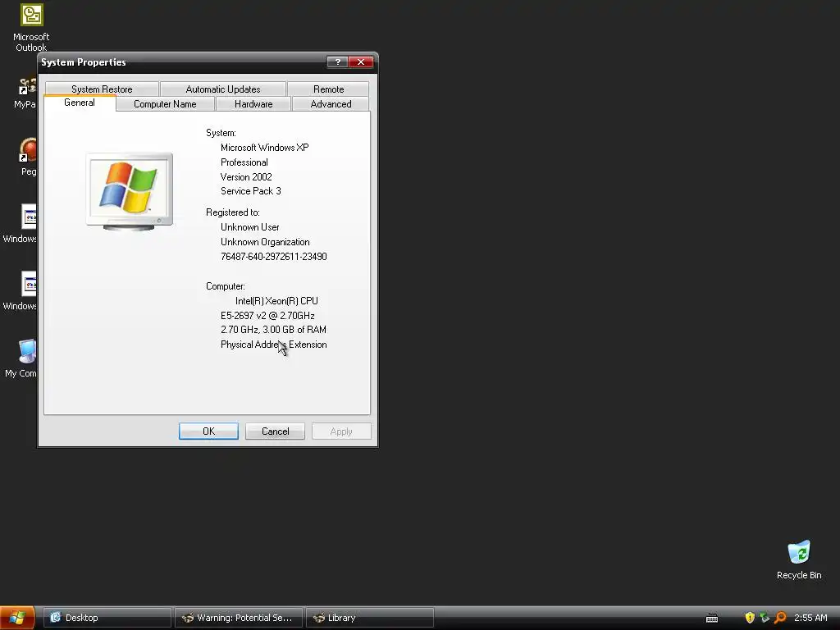840x630 pixels.
Task: Switch to the System Restore tab
Action: point(102,89)
